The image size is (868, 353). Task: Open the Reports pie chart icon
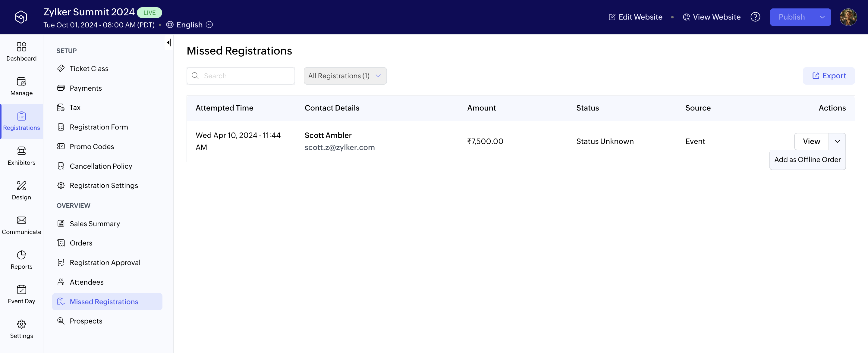click(x=21, y=255)
